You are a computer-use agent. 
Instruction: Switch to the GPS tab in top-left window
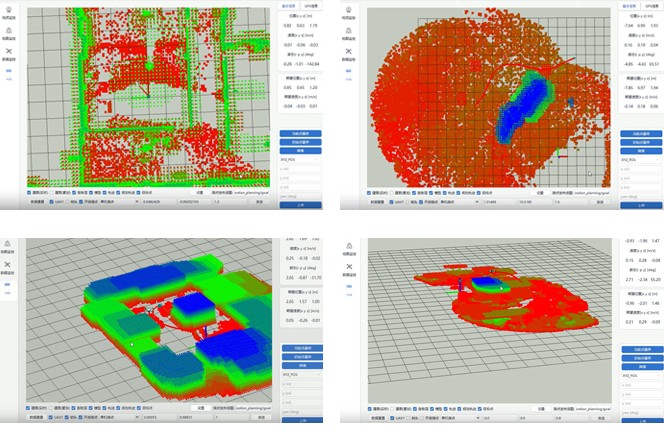(310, 6)
